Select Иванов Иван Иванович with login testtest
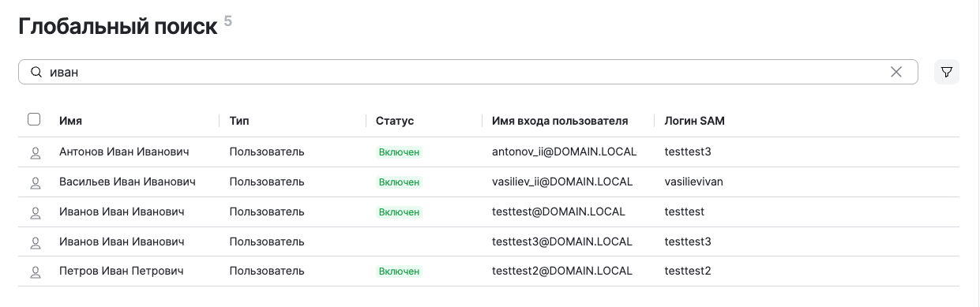The image size is (980, 307). 122,212
